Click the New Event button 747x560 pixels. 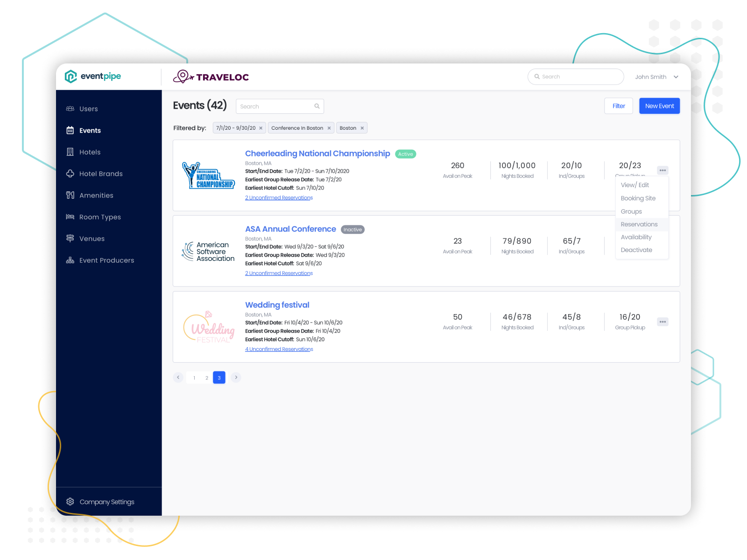(659, 105)
